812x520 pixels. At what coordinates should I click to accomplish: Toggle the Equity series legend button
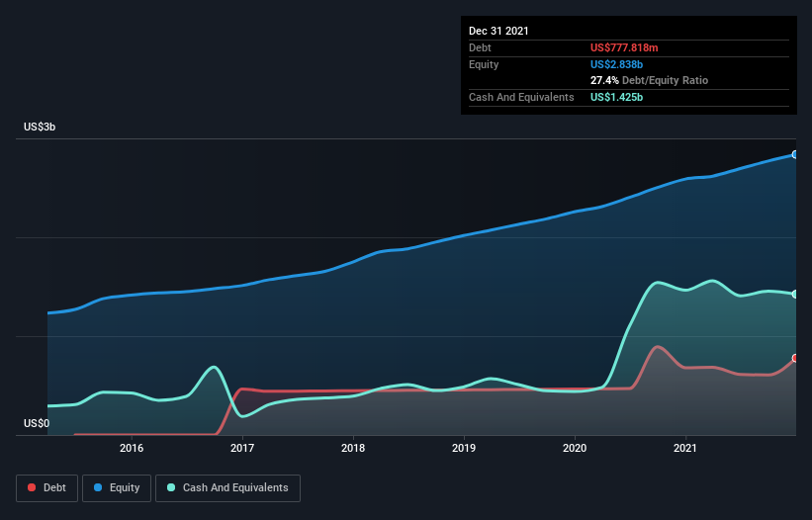click(117, 488)
